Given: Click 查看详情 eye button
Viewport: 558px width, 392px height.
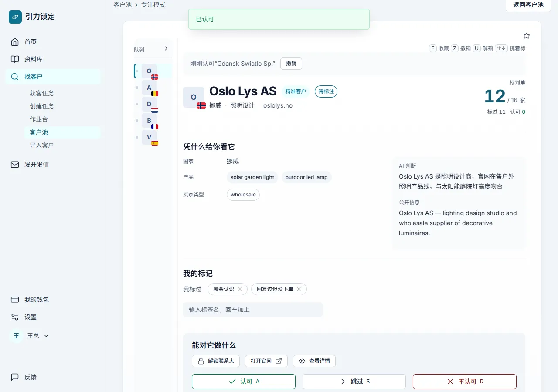Looking at the screenshot, I should pyautogui.click(x=314, y=361).
